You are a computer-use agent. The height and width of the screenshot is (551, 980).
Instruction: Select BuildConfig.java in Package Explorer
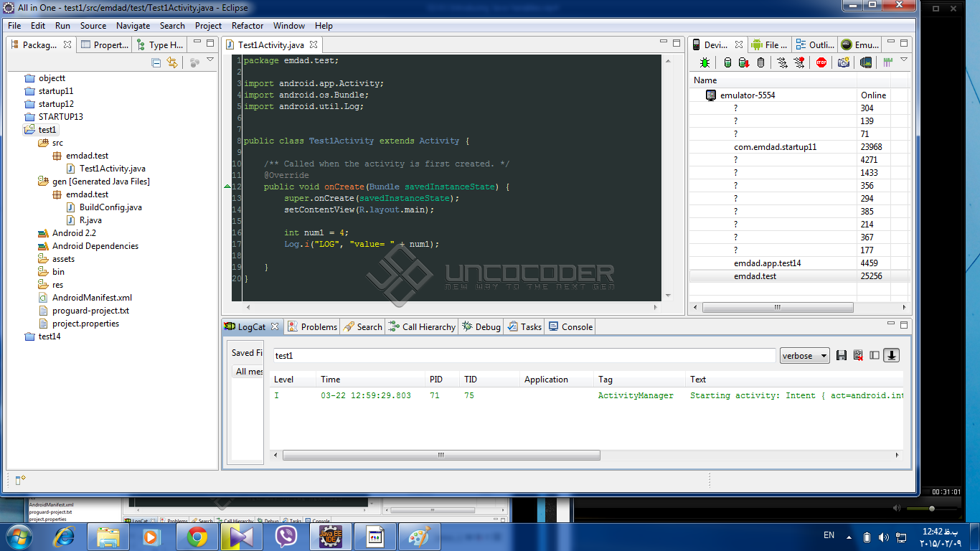pos(104,207)
